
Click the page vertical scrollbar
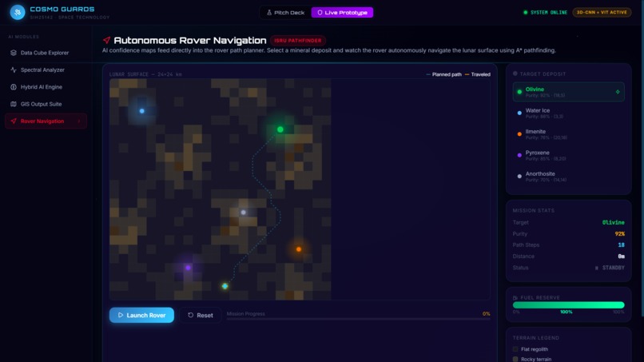642,158
